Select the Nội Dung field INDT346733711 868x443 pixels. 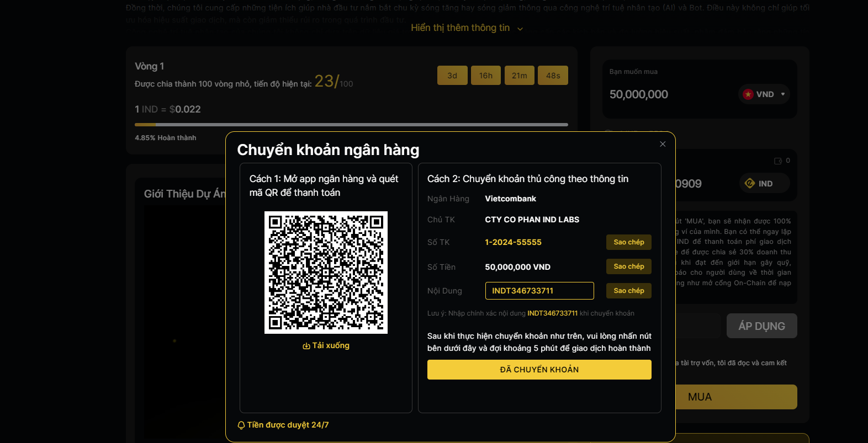click(539, 291)
